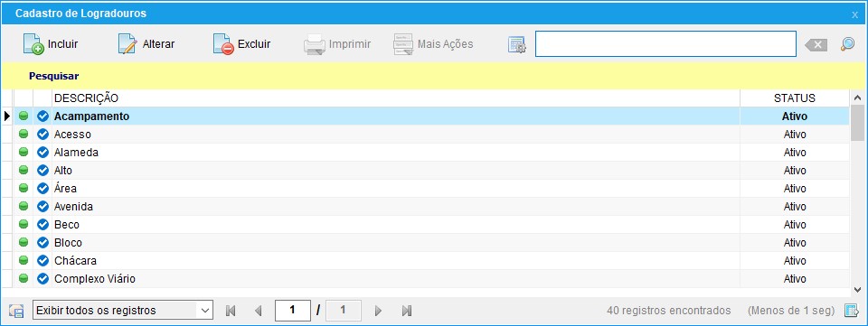
Task: Focus the search text input
Action: coord(665,43)
